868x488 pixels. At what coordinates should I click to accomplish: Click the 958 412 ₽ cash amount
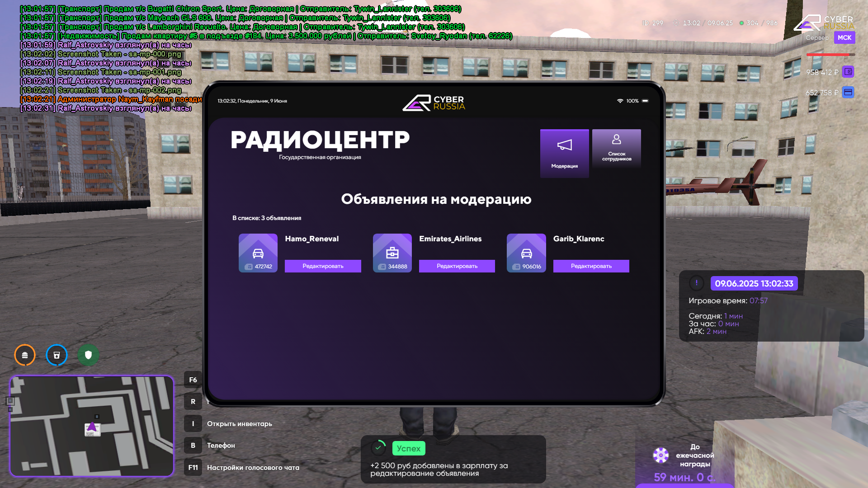click(822, 72)
